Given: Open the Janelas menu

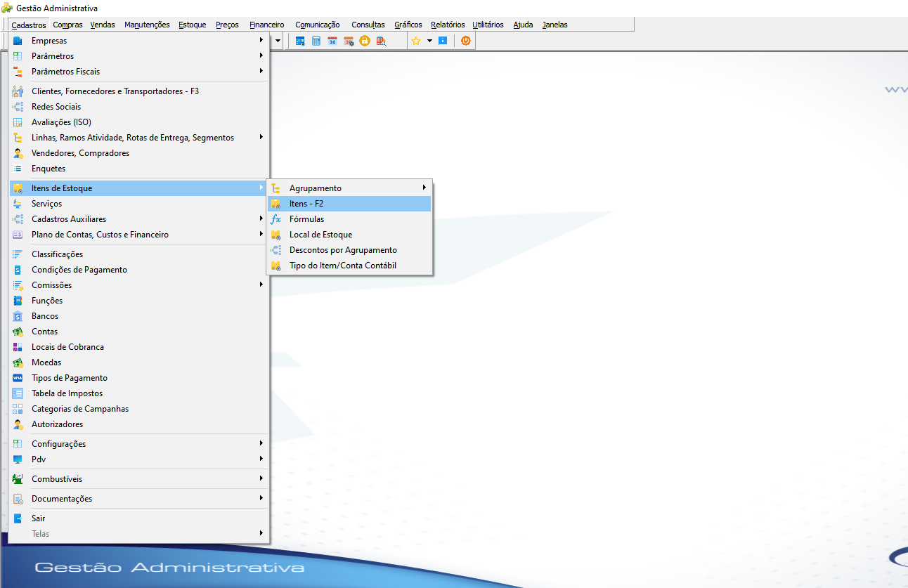Looking at the screenshot, I should (555, 25).
